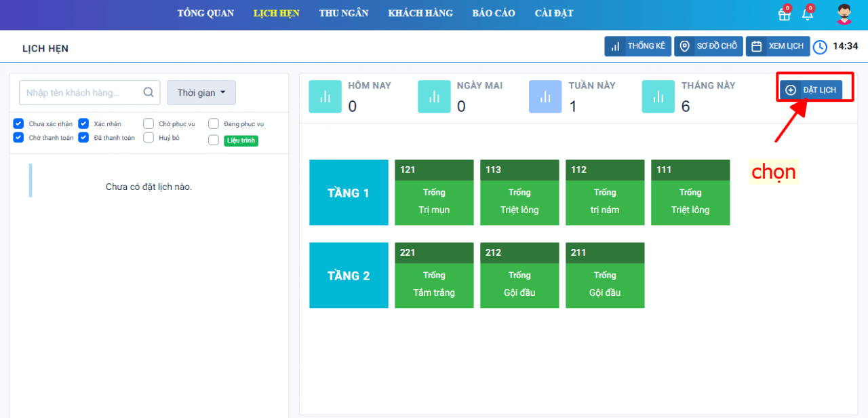Click the customer name search field

coord(81,93)
